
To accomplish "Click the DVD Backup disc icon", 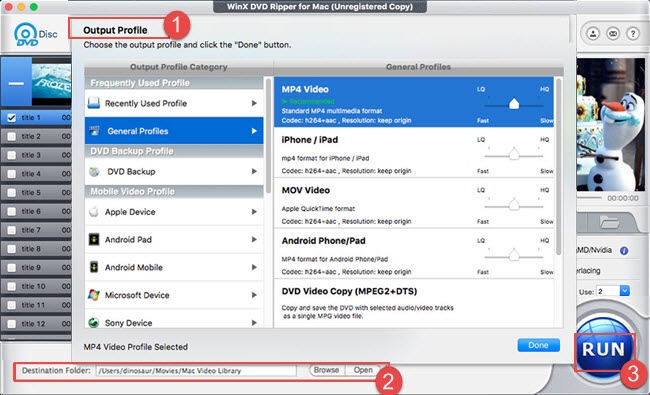I will [x=95, y=171].
